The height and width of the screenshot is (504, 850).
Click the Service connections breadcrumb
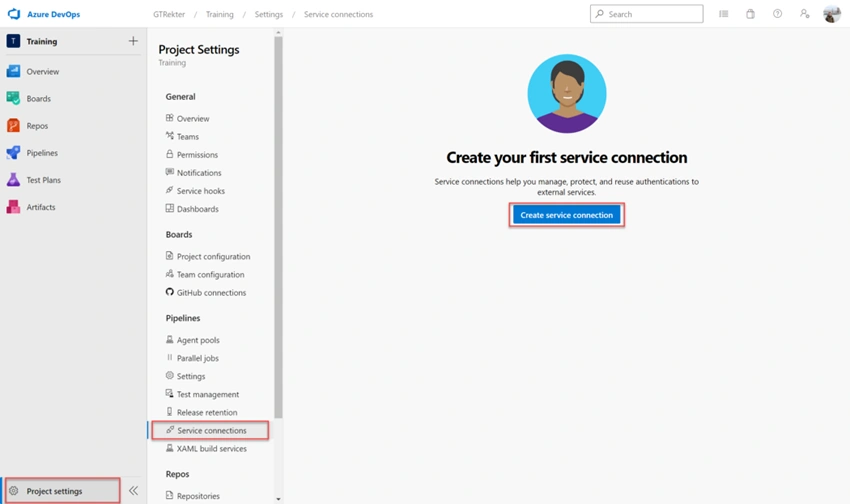coord(338,15)
